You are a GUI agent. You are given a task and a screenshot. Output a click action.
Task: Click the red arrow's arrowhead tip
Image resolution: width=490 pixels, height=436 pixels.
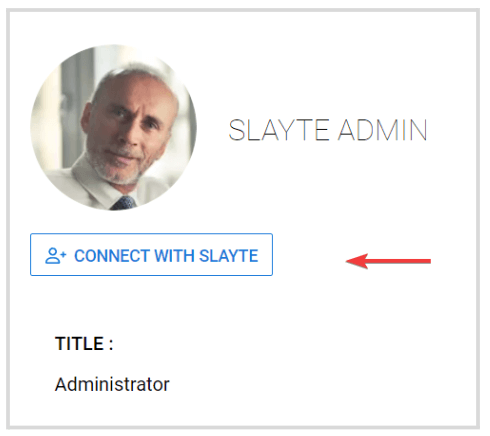[348, 261]
